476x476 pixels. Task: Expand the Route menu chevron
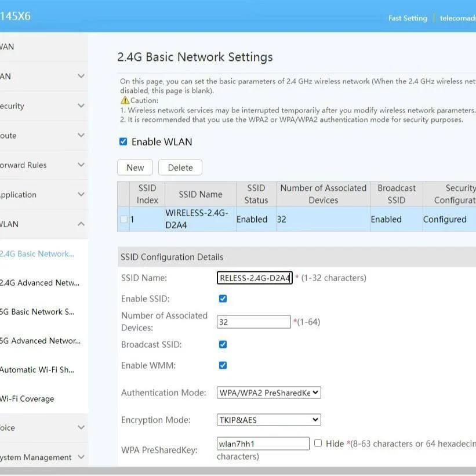click(x=81, y=135)
